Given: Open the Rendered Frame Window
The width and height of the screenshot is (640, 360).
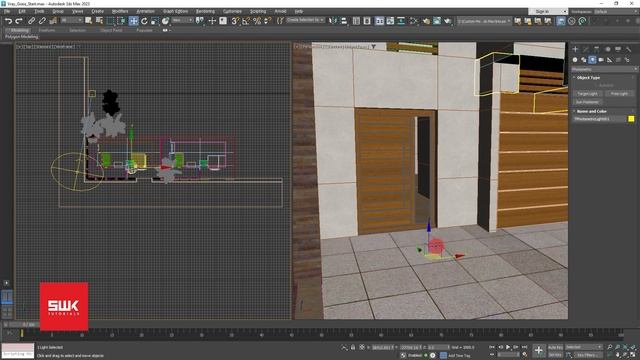Looking at the screenshot, I should (x=437, y=21).
